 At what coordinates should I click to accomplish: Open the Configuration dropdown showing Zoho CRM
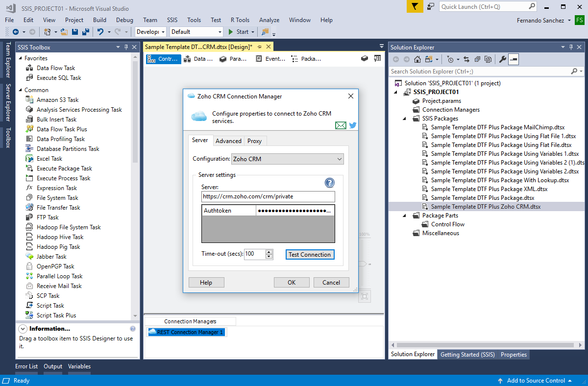click(x=287, y=159)
